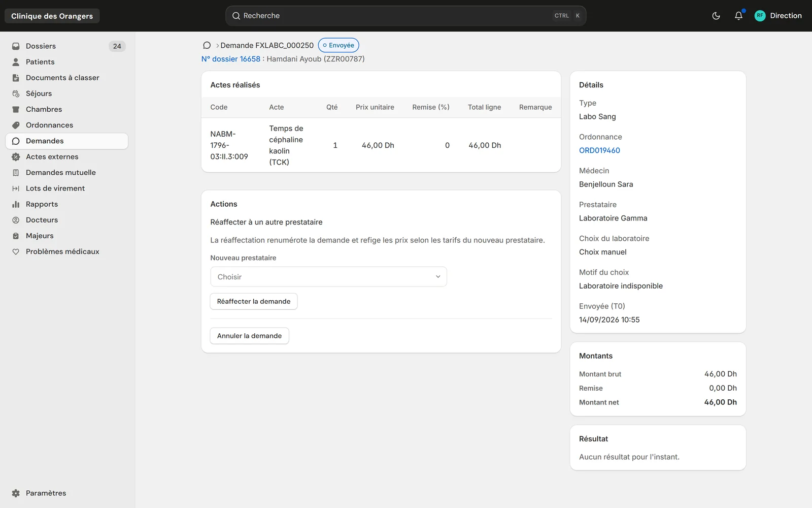This screenshot has width=812, height=508.
Task: Click the Séjours icon in sidebar
Action: pos(16,93)
